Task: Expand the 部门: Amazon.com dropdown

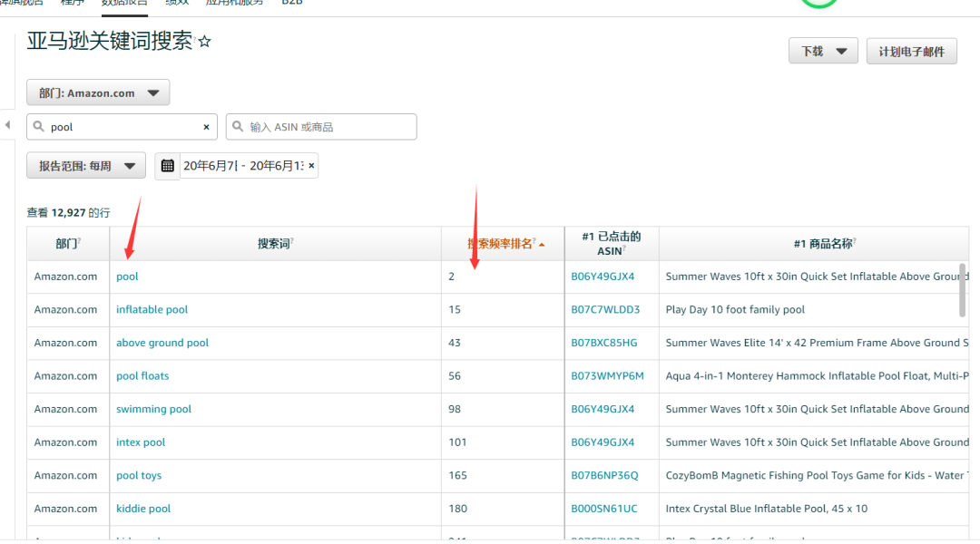Action: (x=98, y=92)
